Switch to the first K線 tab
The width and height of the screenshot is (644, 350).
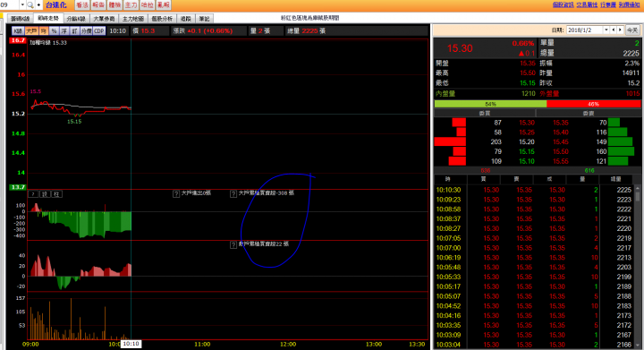20,19
